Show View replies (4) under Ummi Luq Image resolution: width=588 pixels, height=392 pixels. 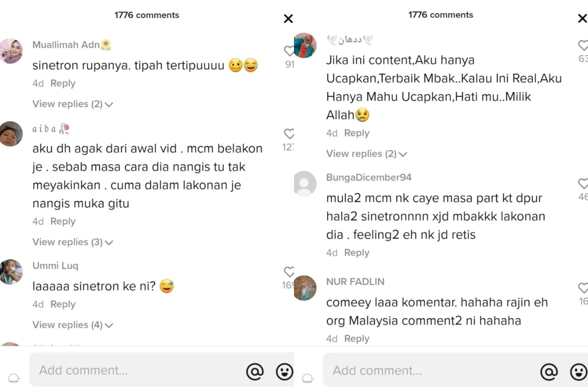73,325
